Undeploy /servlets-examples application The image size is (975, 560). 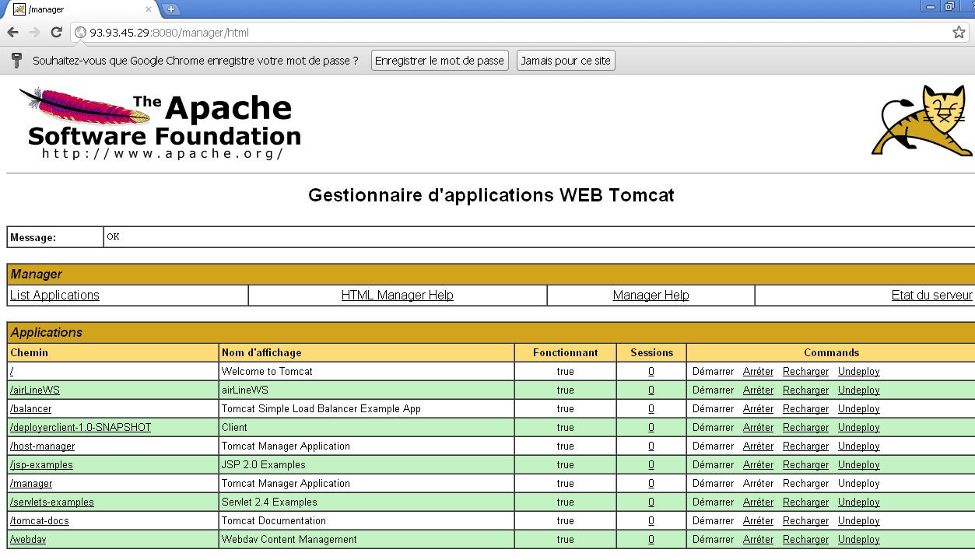[x=858, y=502]
